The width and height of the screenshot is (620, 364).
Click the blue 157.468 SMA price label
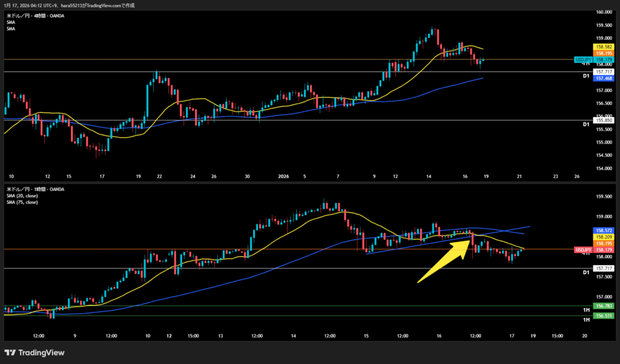tap(604, 79)
